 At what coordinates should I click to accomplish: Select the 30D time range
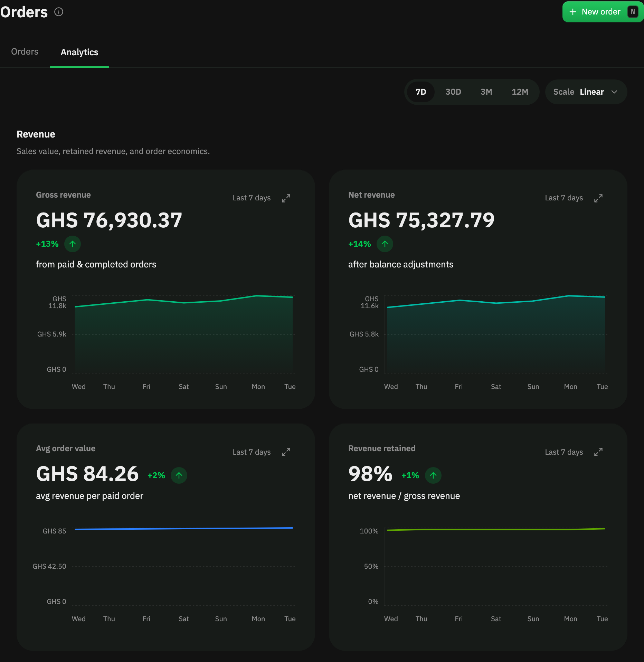pyautogui.click(x=453, y=92)
